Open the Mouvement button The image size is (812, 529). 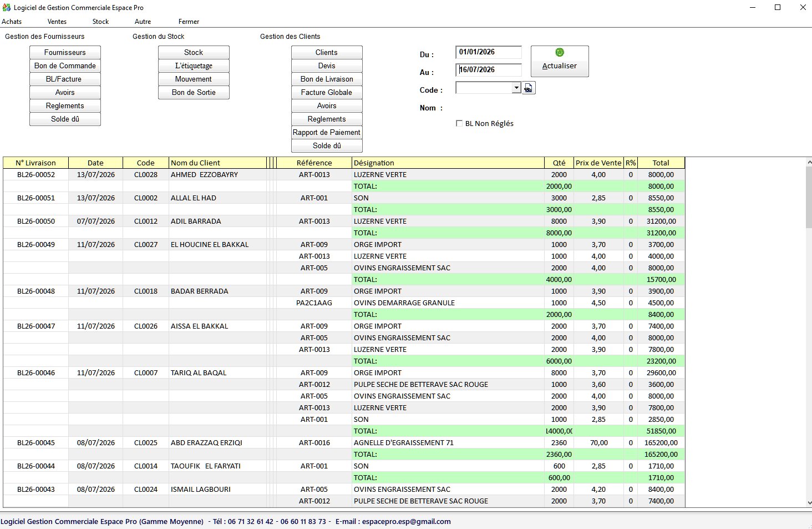pos(194,79)
